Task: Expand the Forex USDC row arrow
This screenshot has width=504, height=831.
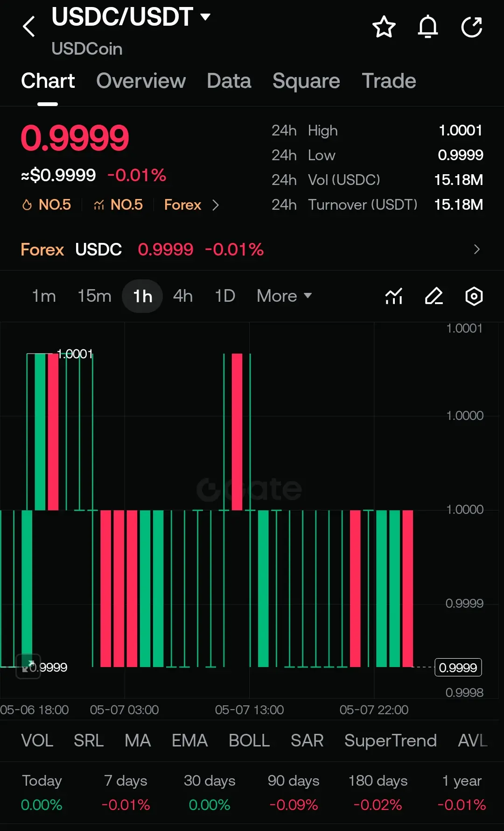Action: (x=476, y=249)
